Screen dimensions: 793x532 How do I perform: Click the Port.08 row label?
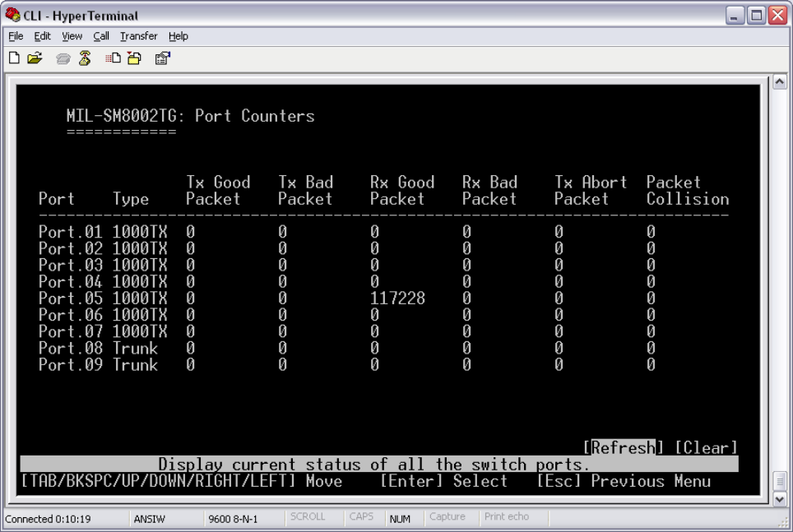[71, 348]
